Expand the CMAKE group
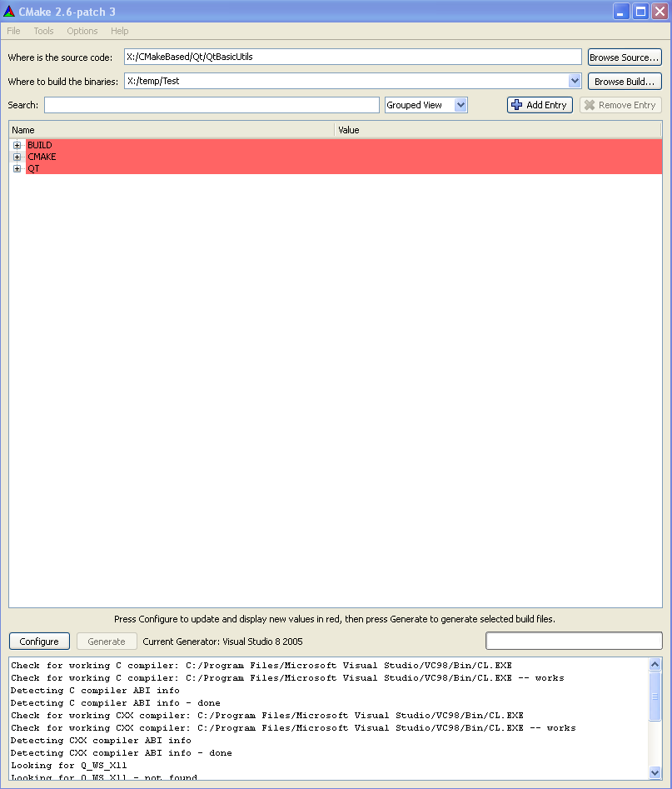The width and height of the screenshot is (672, 789). (x=17, y=157)
